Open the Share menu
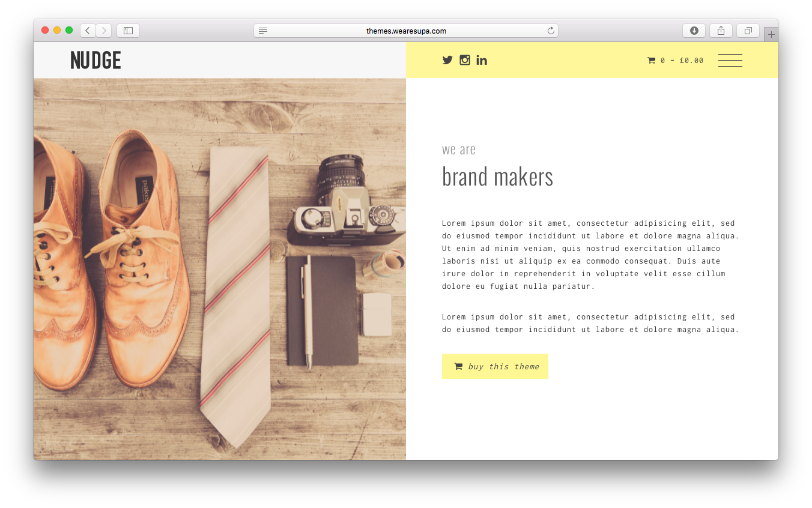This screenshot has width=812, height=508. point(721,31)
